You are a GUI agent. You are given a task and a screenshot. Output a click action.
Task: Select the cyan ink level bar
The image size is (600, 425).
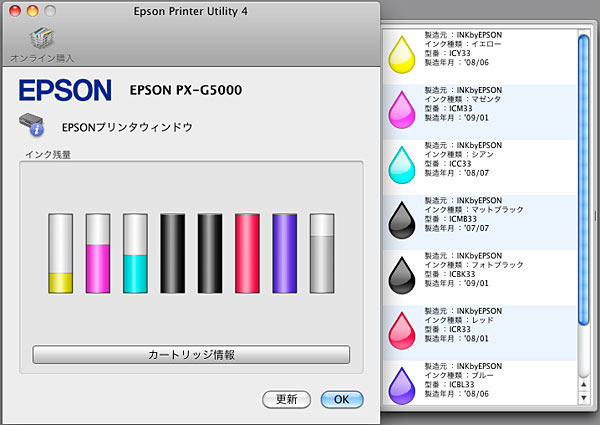coord(135,254)
